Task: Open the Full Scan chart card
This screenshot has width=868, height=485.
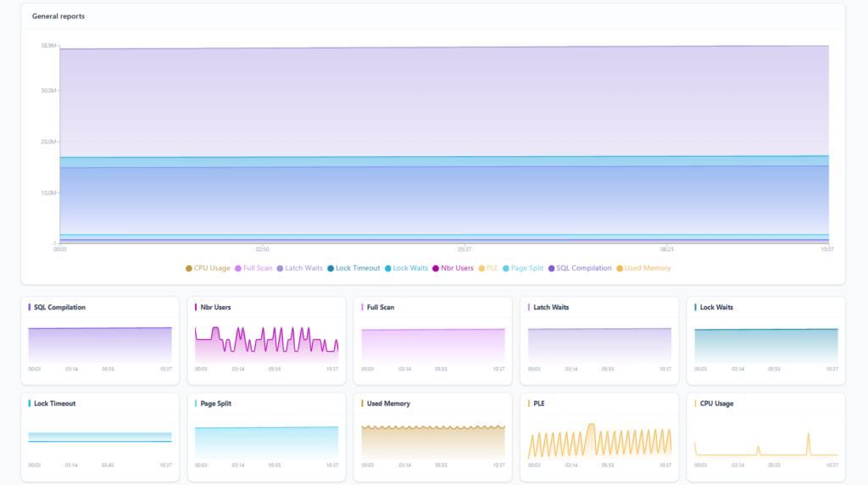Action: tap(433, 341)
